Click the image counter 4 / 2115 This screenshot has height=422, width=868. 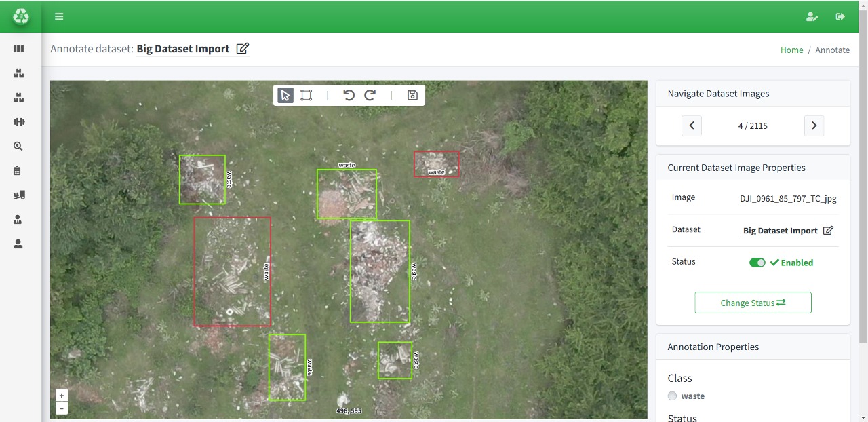753,126
